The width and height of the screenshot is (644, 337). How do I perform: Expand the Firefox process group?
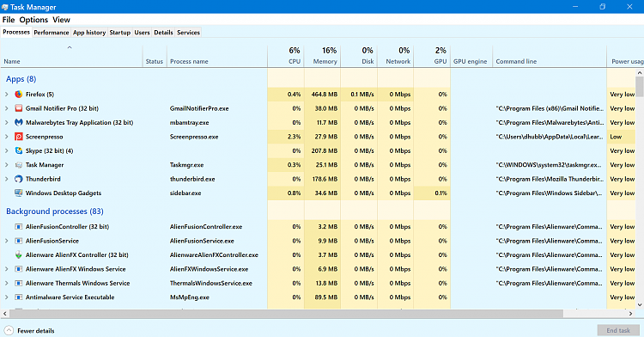pyautogui.click(x=6, y=94)
